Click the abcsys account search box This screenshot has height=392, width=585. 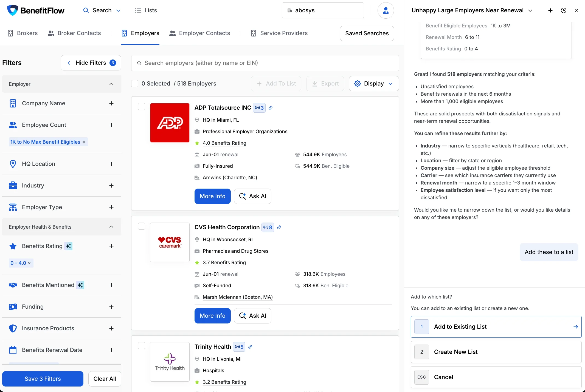click(x=323, y=10)
